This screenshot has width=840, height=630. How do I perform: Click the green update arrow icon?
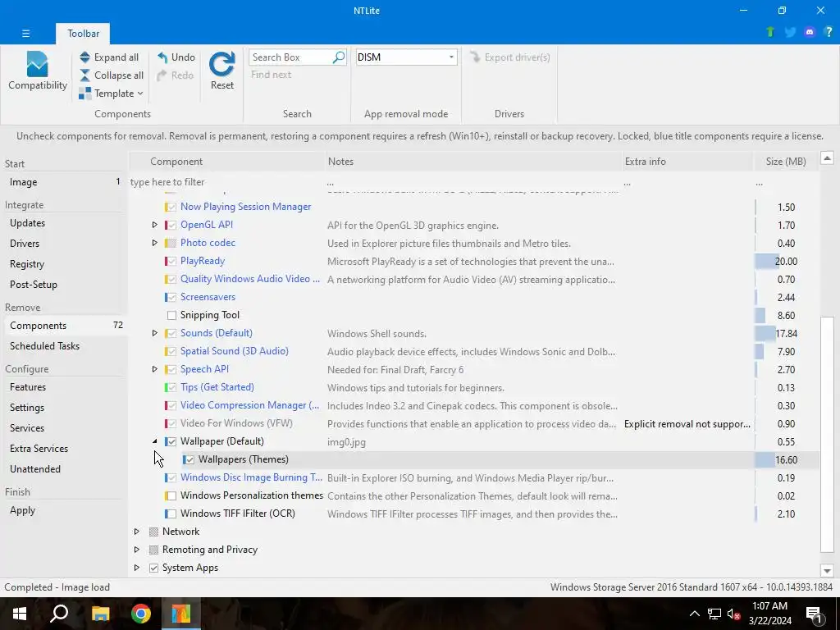[770, 32]
